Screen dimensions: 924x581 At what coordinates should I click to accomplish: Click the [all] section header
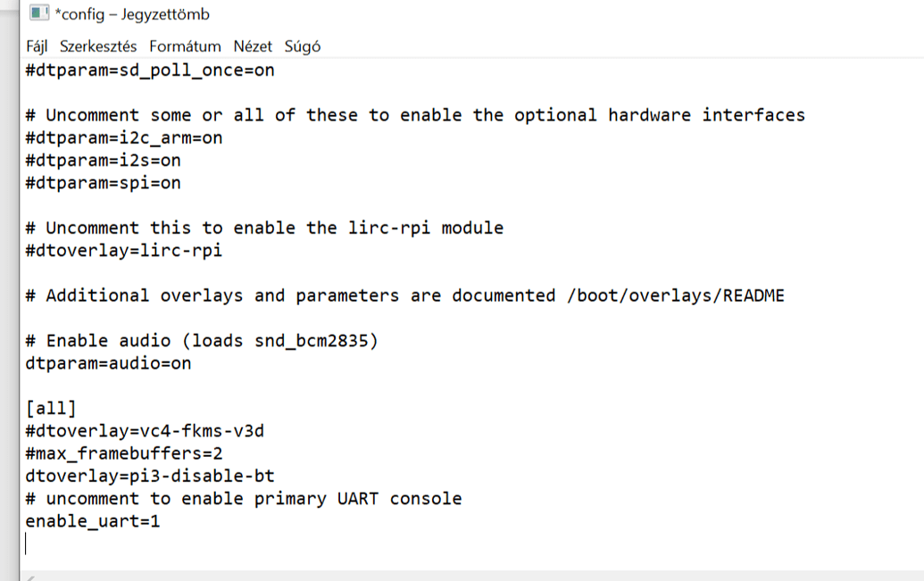click(51, 409)
